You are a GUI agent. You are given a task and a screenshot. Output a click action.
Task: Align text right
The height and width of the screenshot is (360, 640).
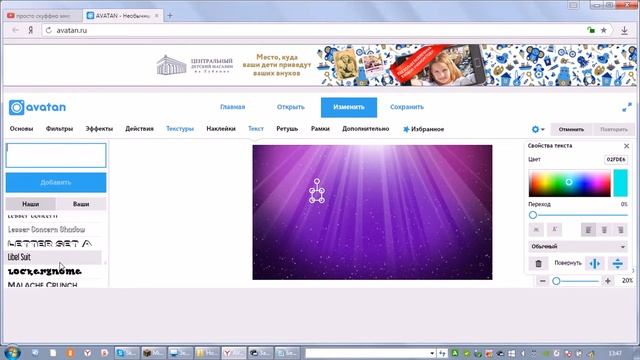click(x=620, y=230)
